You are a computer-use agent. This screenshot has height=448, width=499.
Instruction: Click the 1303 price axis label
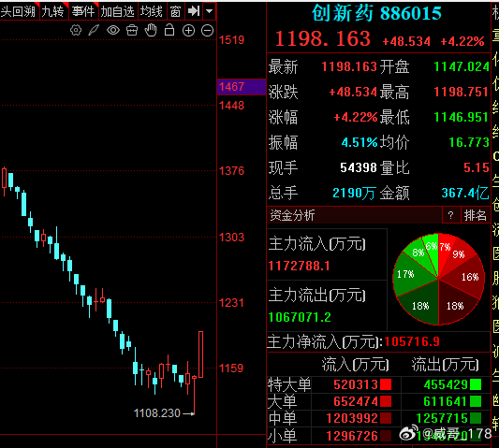tap(231, 238)
